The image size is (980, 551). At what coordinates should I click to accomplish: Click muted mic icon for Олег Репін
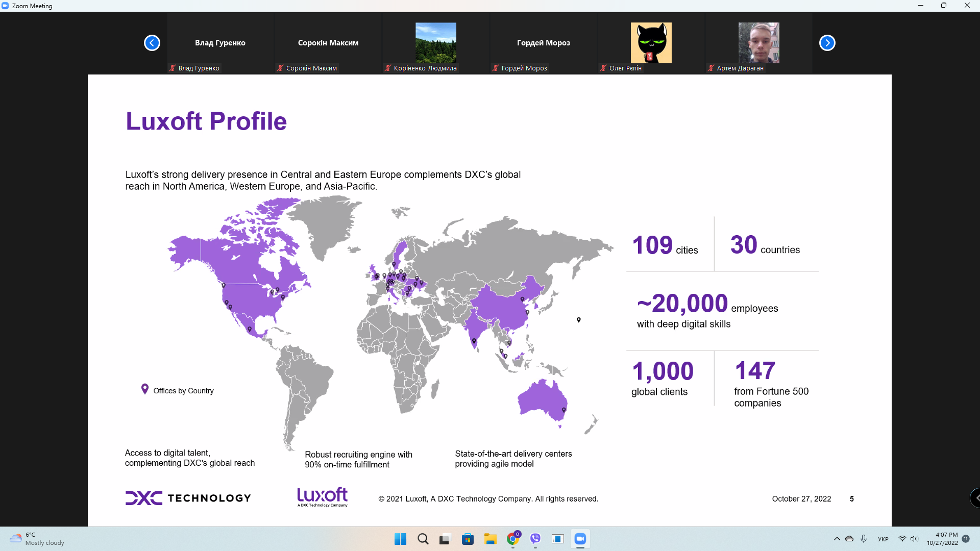[603, 68]
